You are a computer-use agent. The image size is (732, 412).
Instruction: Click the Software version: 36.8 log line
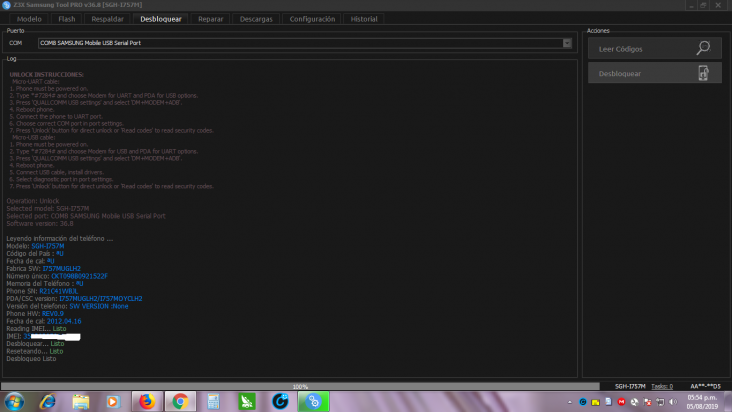(x=40, y=223)
